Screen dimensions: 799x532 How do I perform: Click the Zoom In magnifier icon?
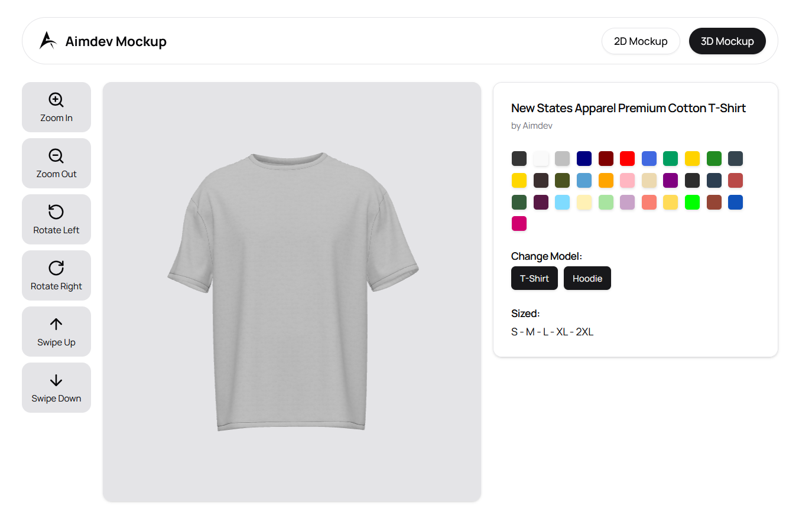[x=56, y=100]
